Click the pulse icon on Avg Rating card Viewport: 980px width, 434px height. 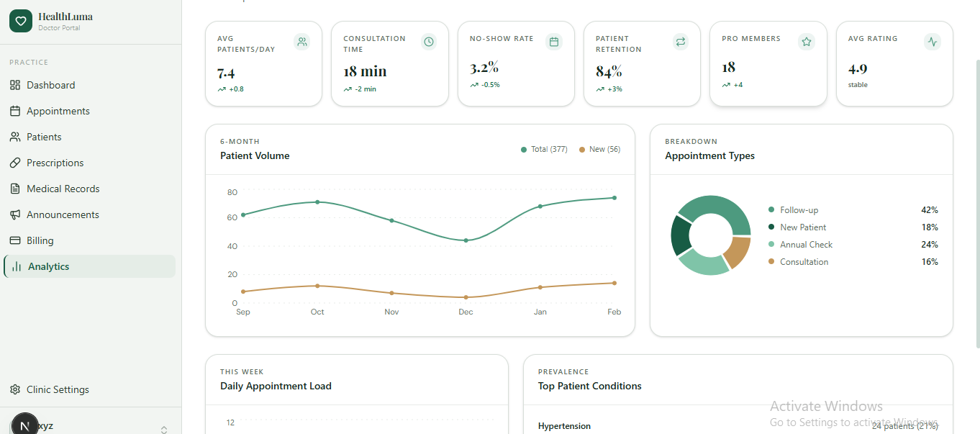click(x=933, y=42)
